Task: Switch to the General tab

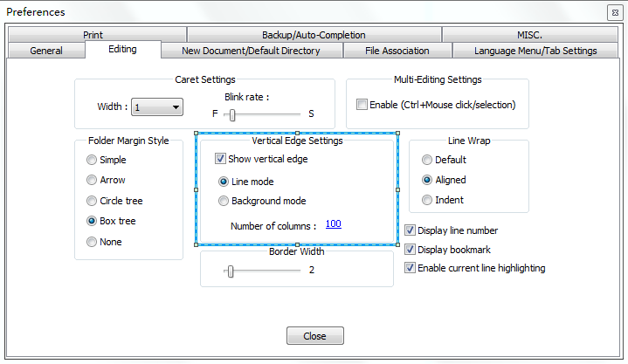Action: [x=46, y=51]
